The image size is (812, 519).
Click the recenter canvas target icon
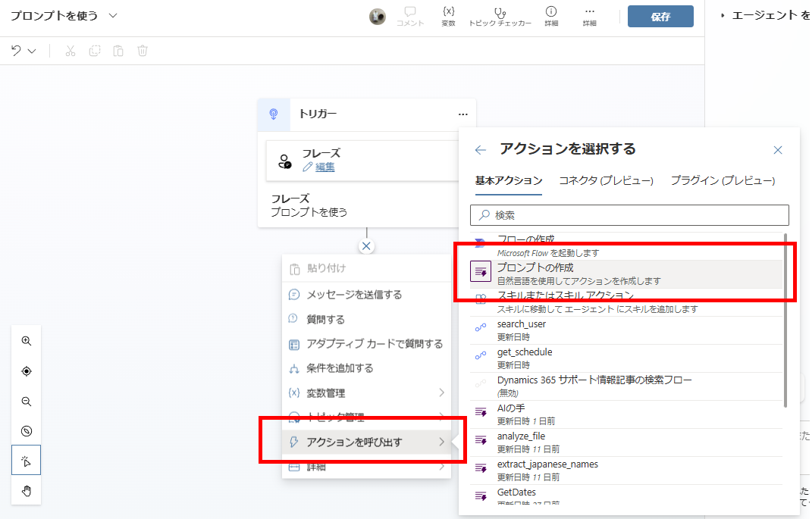[27, 371]
